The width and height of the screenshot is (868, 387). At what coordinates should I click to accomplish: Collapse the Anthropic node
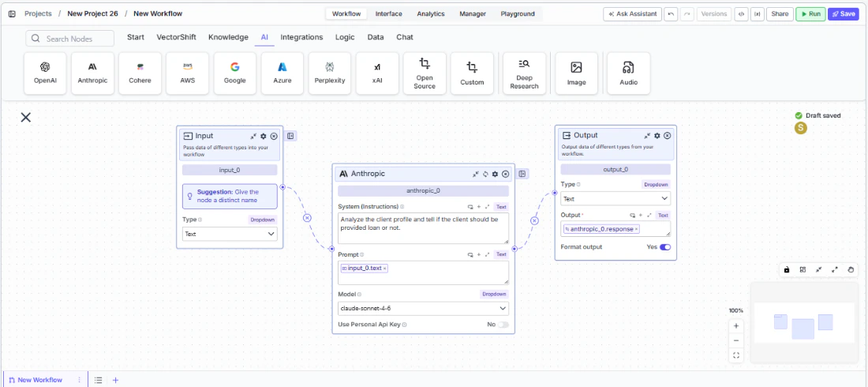(x=475, y=174)
